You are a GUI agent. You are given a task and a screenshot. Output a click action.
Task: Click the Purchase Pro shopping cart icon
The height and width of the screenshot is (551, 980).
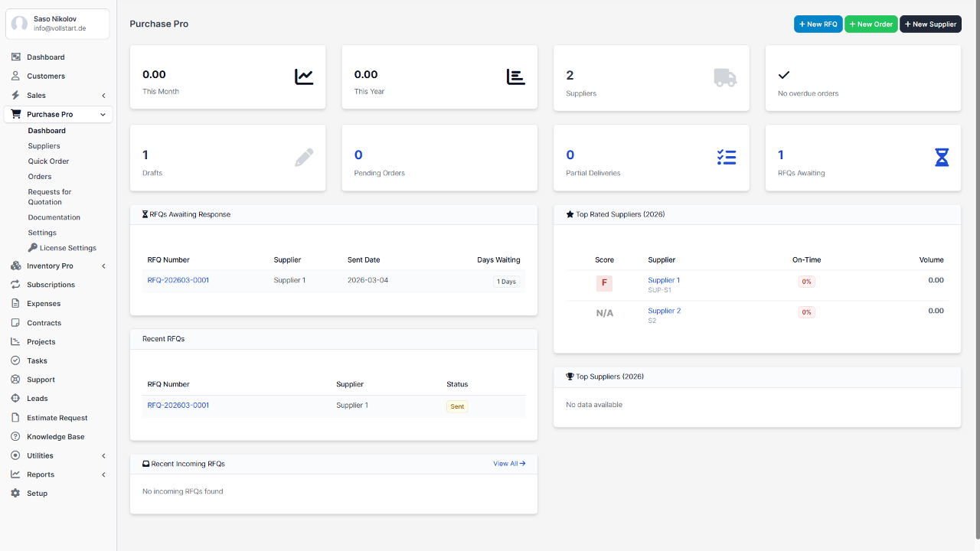click(x=15, y=114)
